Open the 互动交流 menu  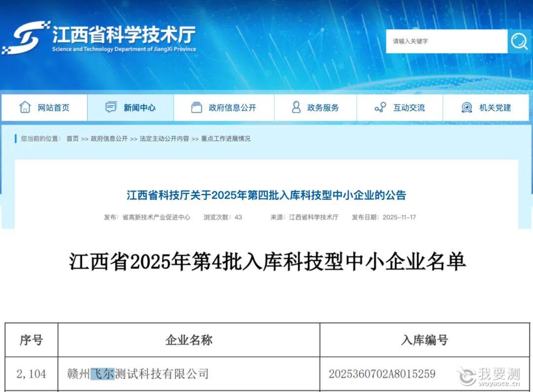click(400, 108)
